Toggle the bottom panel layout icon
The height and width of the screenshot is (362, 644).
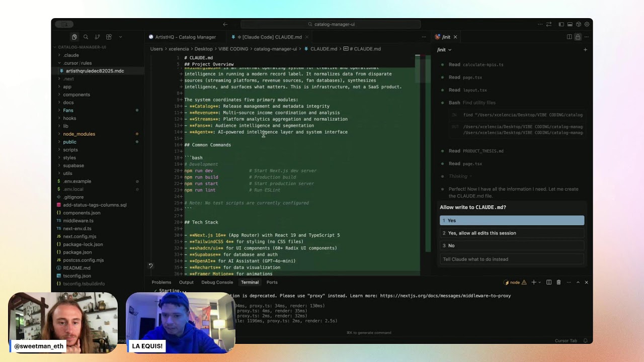pos(570,24)
